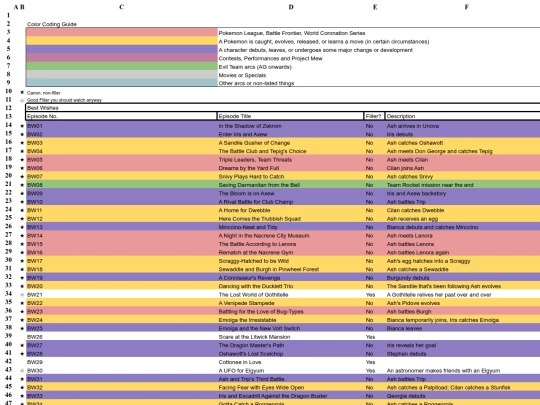This screenshot has height=405, width=540.
Task: Select 'Pokemon League, Battle Frontier, World Coronation Series' text
Action: (292, 33)
